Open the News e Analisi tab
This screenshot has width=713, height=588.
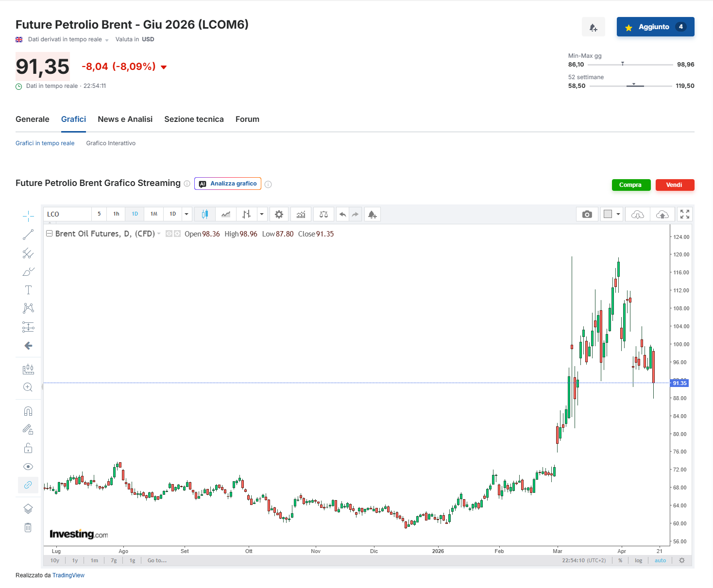coord(125,119)
